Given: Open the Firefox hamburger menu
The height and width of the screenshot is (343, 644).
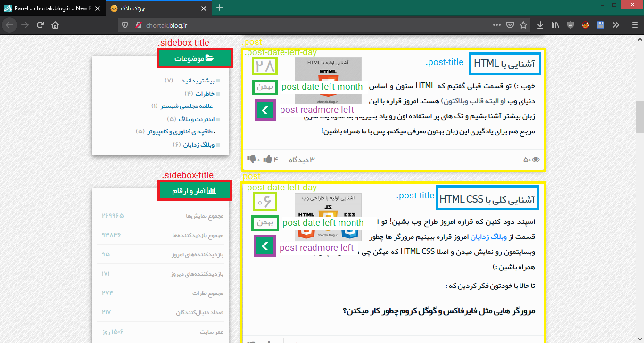Looking at the screenshot, I should point(635,25).
